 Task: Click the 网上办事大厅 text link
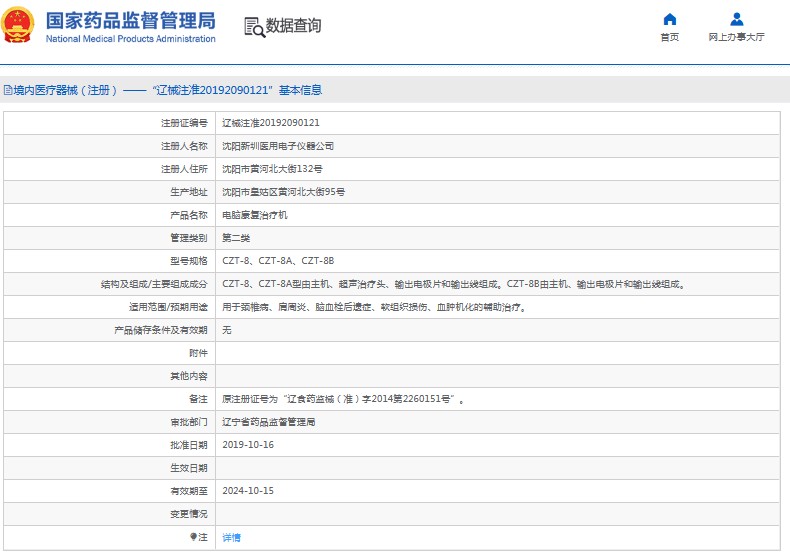click(737, 37)
